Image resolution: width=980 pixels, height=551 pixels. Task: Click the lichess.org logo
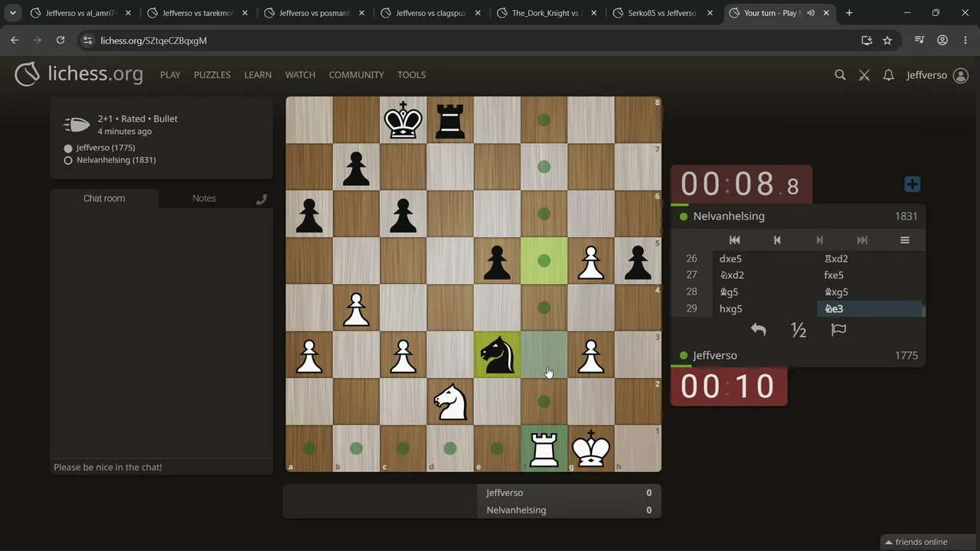point(79,74)
